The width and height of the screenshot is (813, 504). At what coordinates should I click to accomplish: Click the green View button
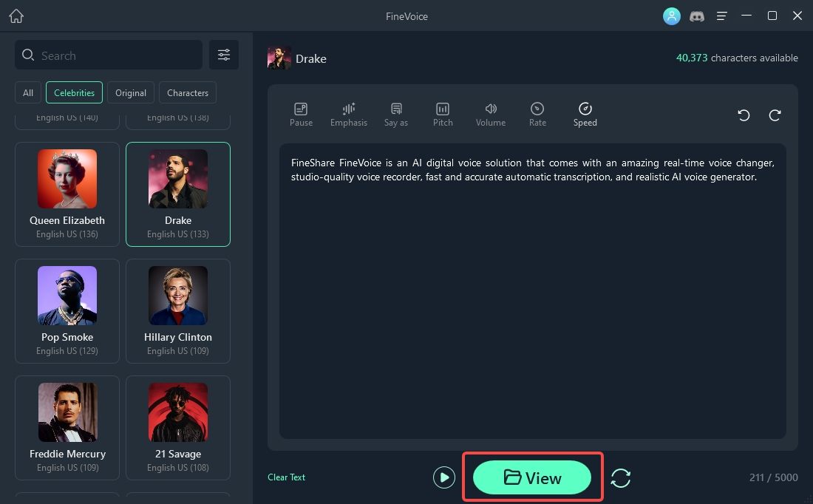[532, 477]
